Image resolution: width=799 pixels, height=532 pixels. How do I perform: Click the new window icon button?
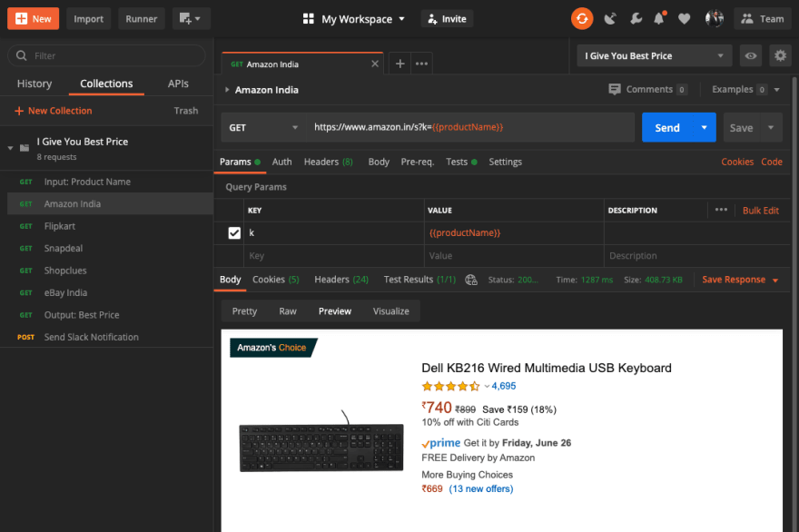[x=191, y=19]
